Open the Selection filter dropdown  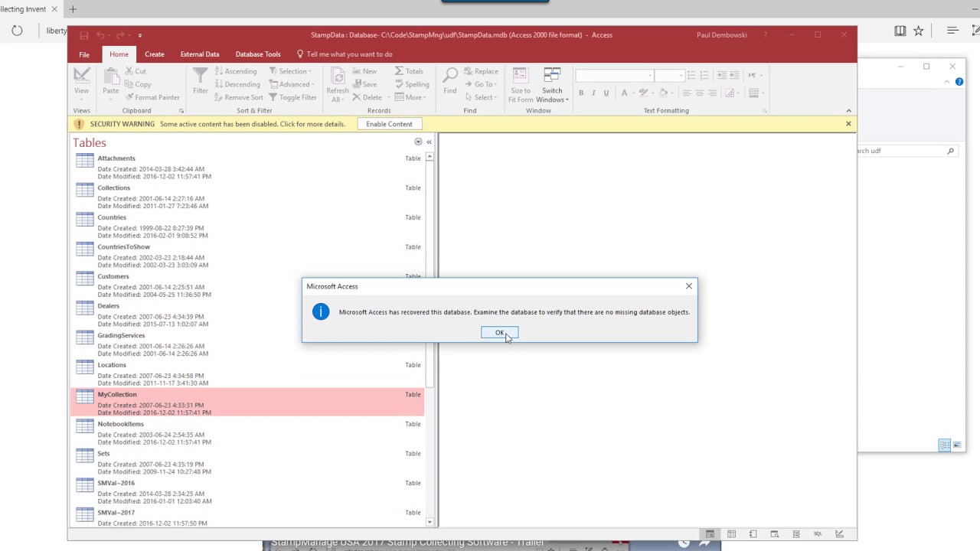click(x=289, y=71)
